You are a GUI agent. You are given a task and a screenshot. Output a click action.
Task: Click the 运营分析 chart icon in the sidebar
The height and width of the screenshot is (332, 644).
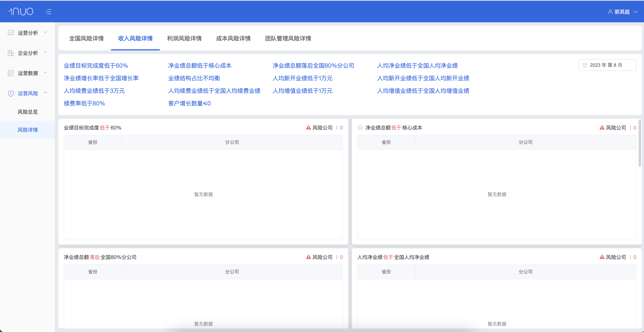(x=11, y=33)
